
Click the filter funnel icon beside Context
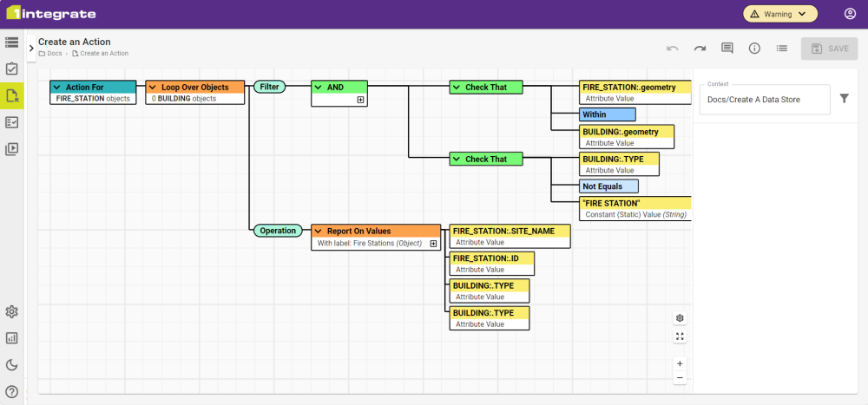click(x=845, y=99)
